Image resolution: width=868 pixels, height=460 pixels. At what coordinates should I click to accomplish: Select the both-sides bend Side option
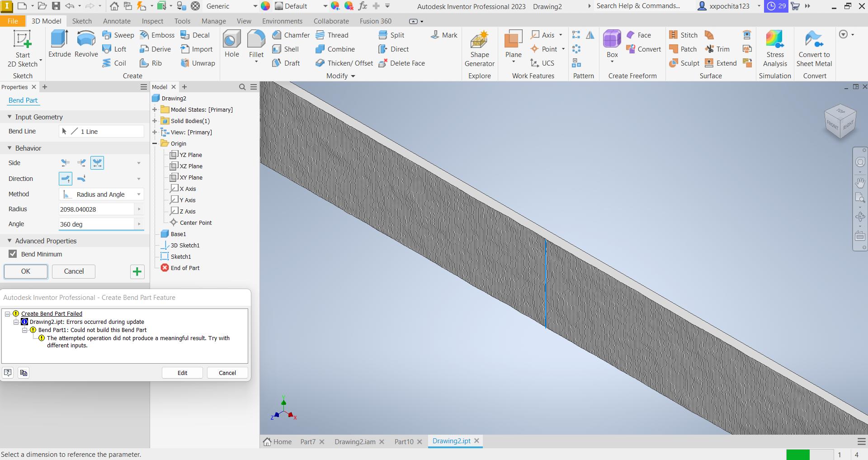coord(97,163)
